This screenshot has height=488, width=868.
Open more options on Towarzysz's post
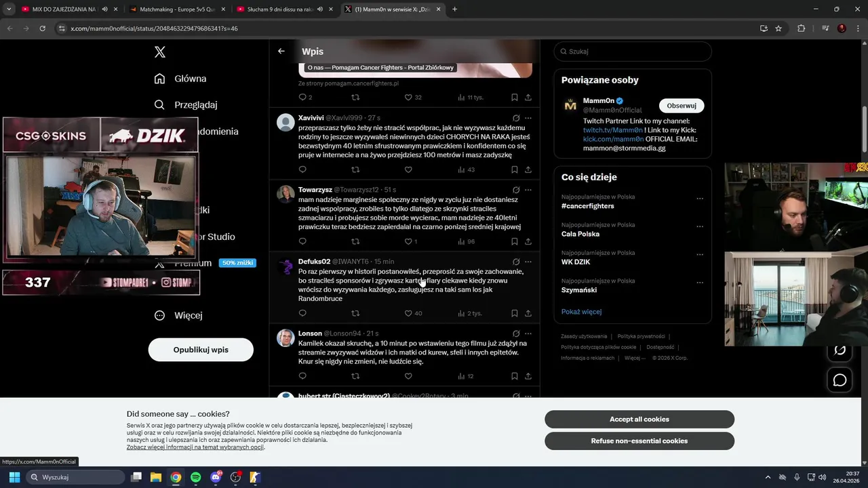[528, 190]
